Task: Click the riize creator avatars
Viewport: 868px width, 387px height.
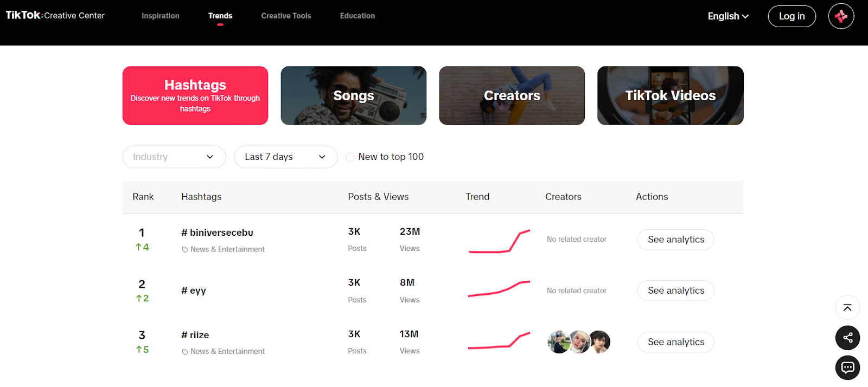Action: coord(579,342)
